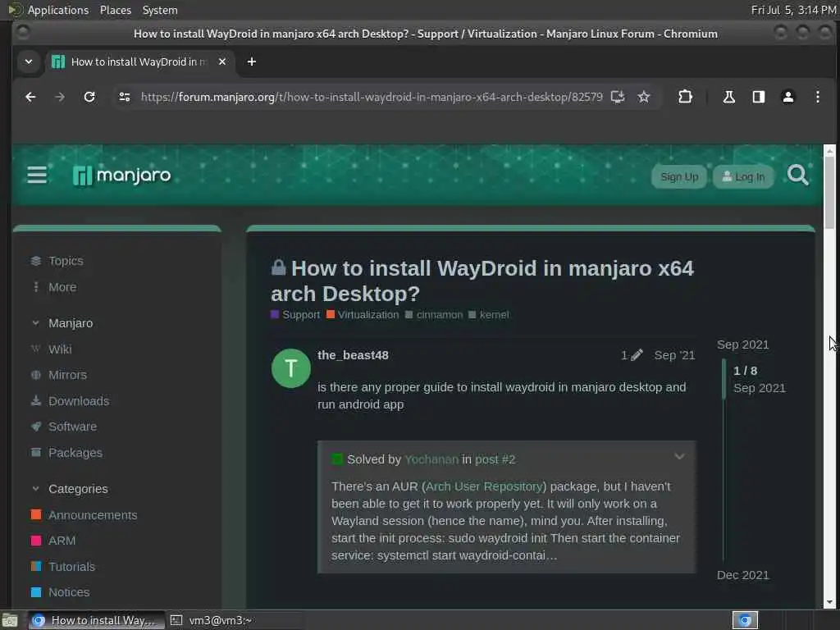Open the Chromium three-dot menu
Image resolution: width=840 pixels, height=630 pixels.
click(818, 97)
